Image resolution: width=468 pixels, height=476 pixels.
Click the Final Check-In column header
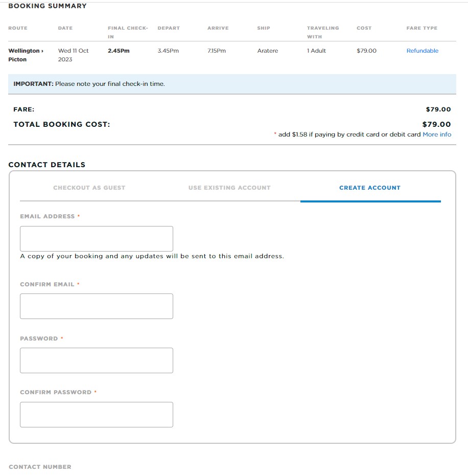(x=128, y=32)
